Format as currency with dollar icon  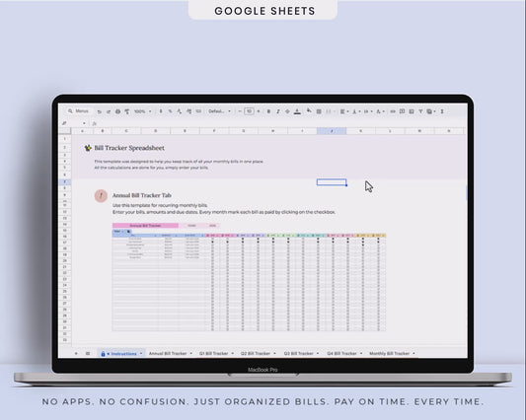[161, 111]
